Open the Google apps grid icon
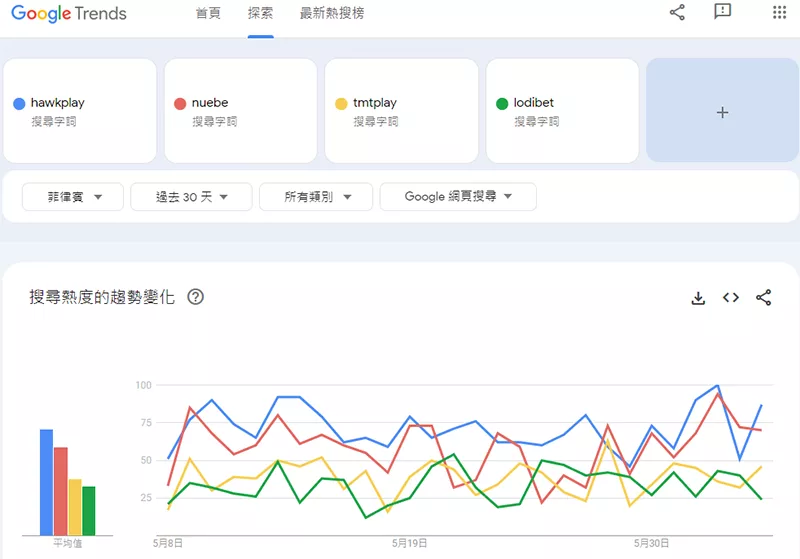 [779, 12]
